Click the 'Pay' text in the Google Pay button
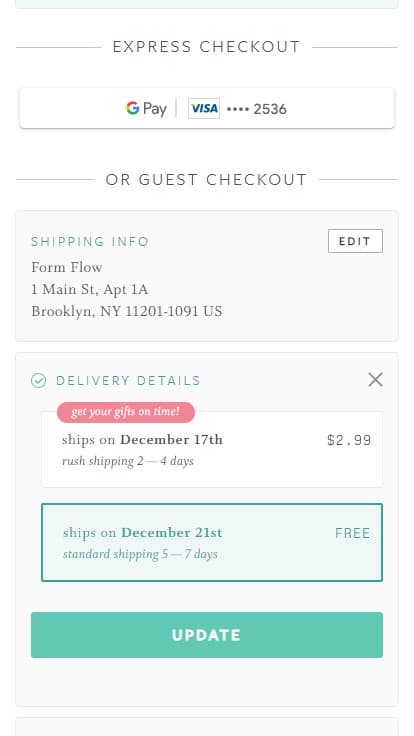This screenshot has height=736, width=414. pyautogui.click(x=155, y=109)
